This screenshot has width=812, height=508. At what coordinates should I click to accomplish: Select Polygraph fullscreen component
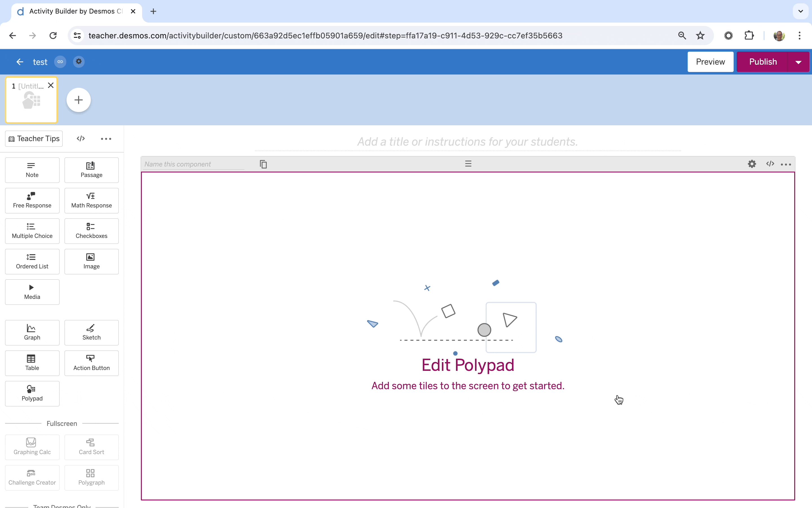[x=91, y=478]
